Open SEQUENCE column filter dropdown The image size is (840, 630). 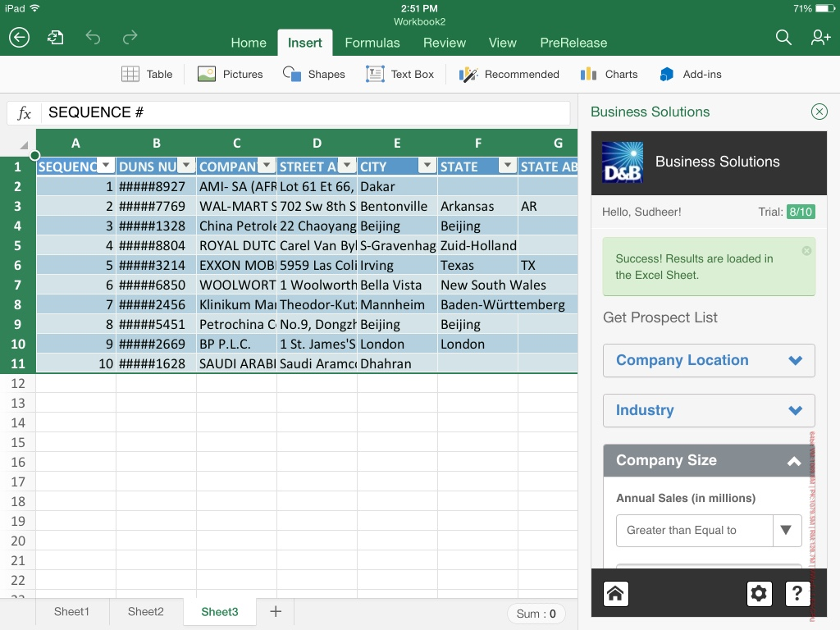(106, 165)
